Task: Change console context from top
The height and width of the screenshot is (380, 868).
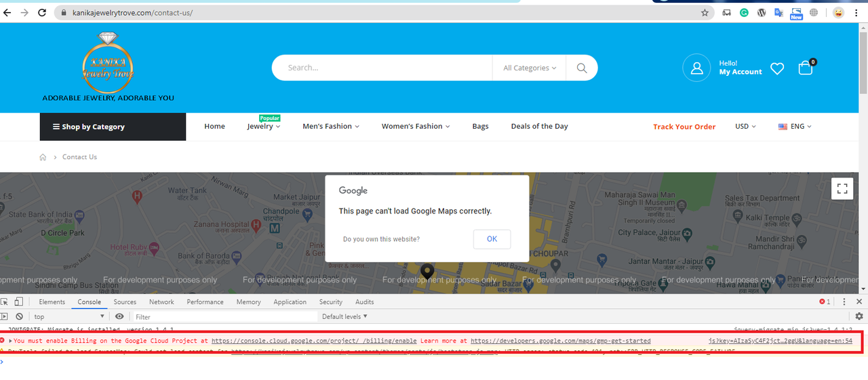Action: [x=69, y=316]
